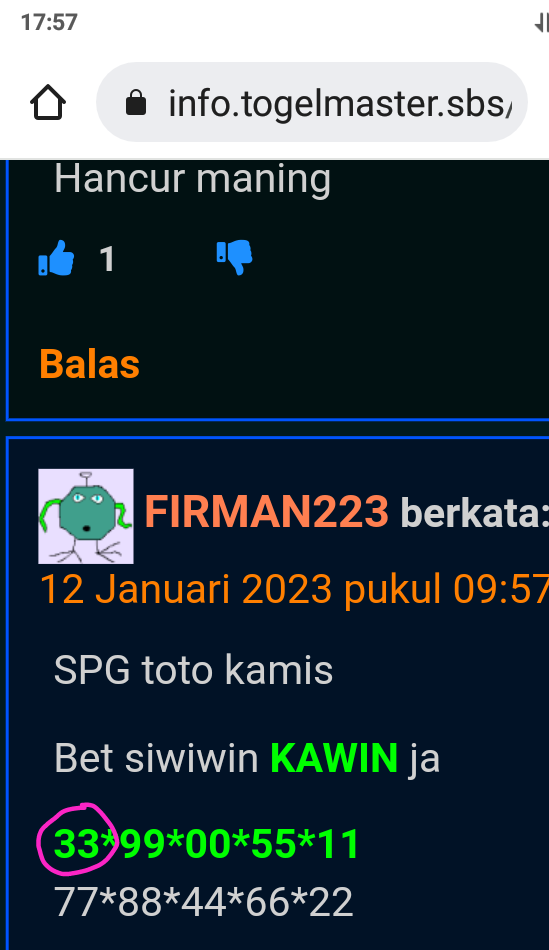The image size is (549, 950).
Task: Tap the browser home icon
Action: pyautogui.click(x=48, y=102)
